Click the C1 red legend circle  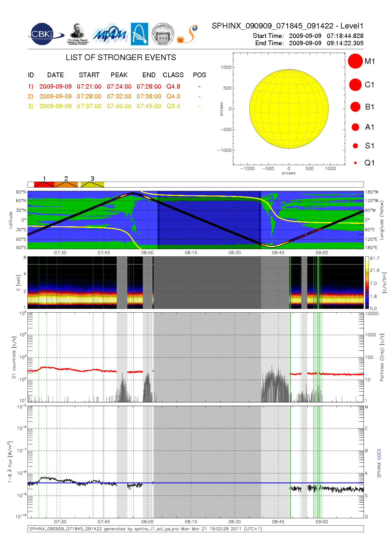click(355, 85)
